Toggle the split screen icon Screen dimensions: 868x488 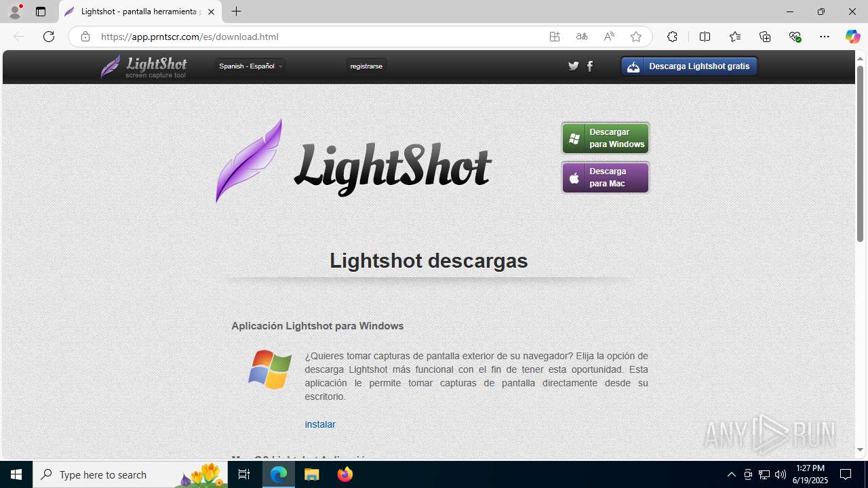705,37
